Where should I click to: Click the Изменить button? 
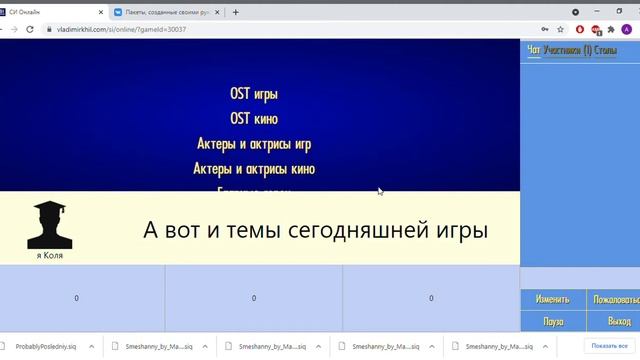[x=553, y=300]
